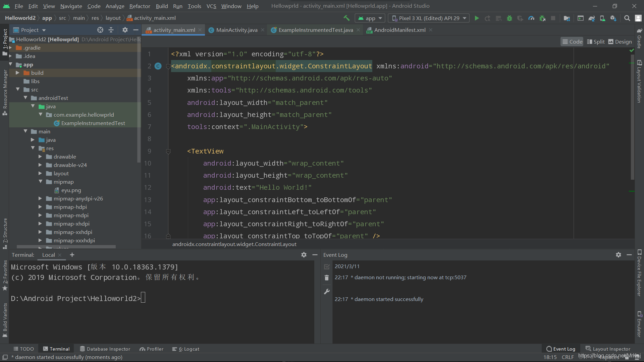Open AVD Manager phone icon
The height and width of the screenshot is (362, 644).
click(602, 18)
